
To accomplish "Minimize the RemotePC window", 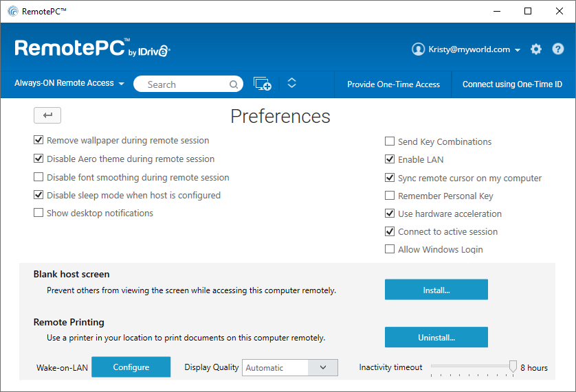I will pyautogui.click(x=497, y=11).
